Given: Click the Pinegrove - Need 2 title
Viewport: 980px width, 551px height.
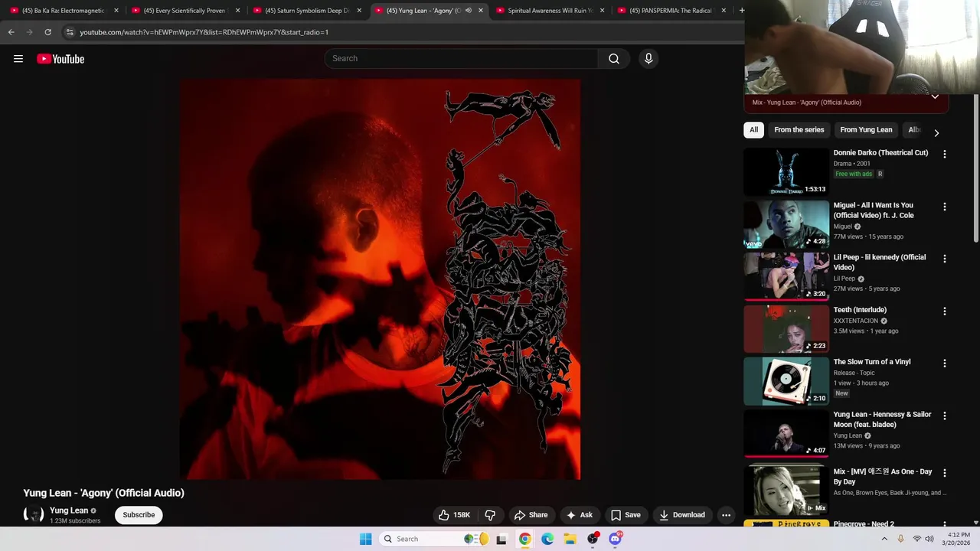Looking at the screenshot, I should pos(864,524).
